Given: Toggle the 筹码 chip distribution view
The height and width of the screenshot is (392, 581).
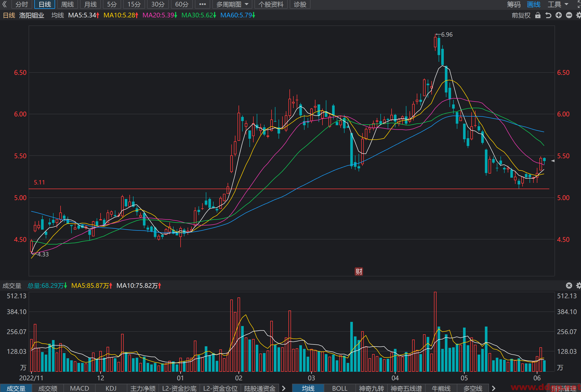Looking at the screenshot, I should pos(513,4).
